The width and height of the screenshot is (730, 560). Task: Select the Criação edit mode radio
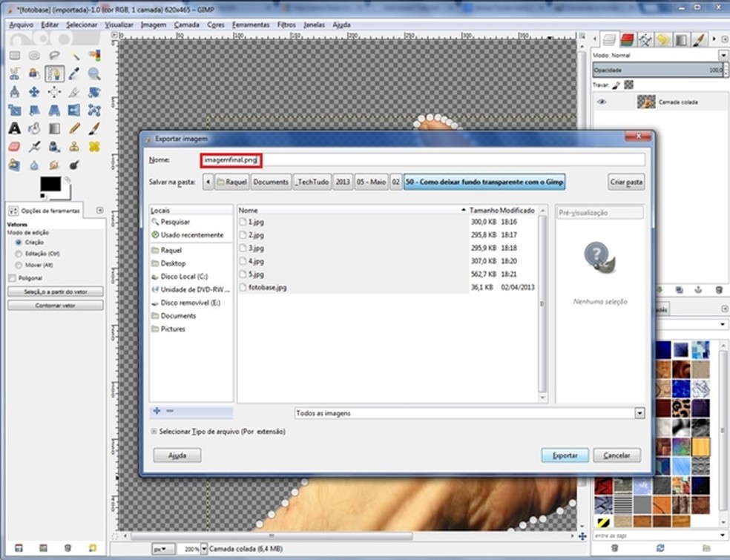(19, 243)
